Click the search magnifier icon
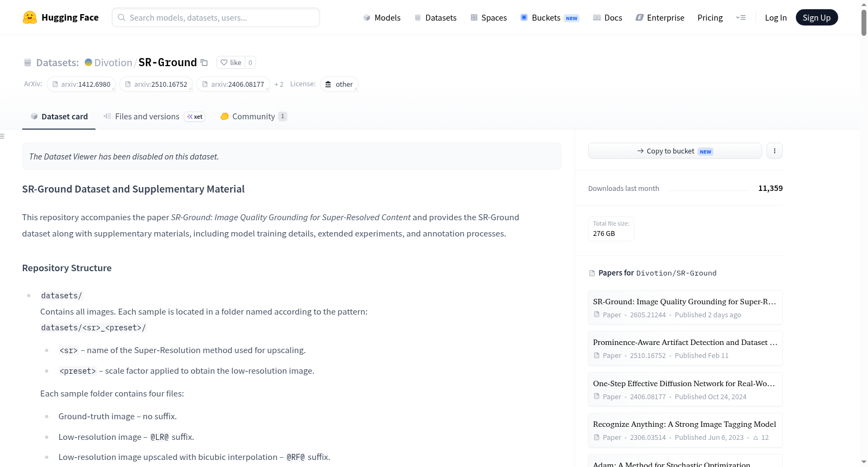This screenshot has height=467, width=868. pyautogui.click(x=122, y=17)
